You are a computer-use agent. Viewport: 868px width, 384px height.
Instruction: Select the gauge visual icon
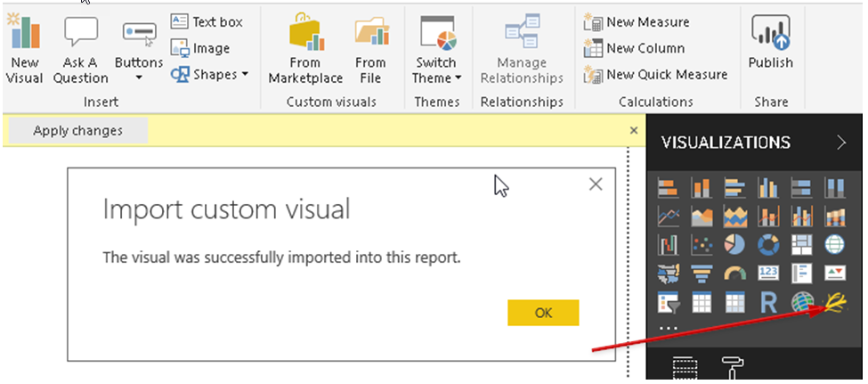tap(735, 274)
